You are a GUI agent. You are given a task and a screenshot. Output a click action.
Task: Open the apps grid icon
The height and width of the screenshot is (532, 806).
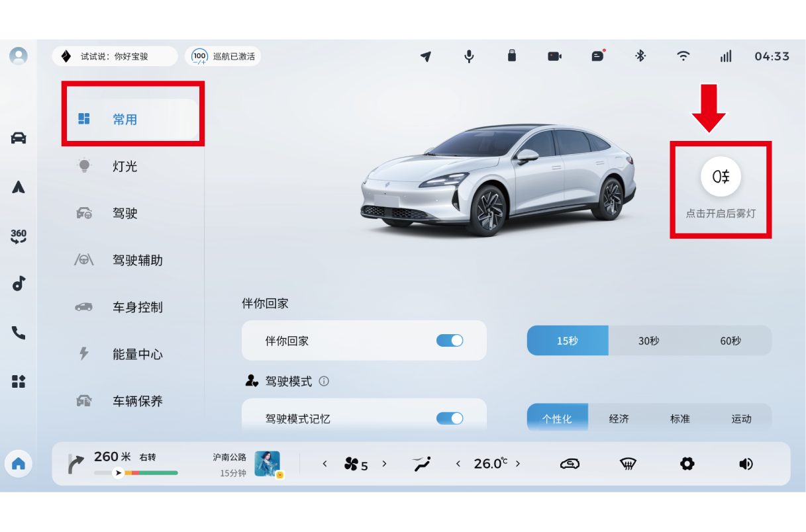click(19, 381)
